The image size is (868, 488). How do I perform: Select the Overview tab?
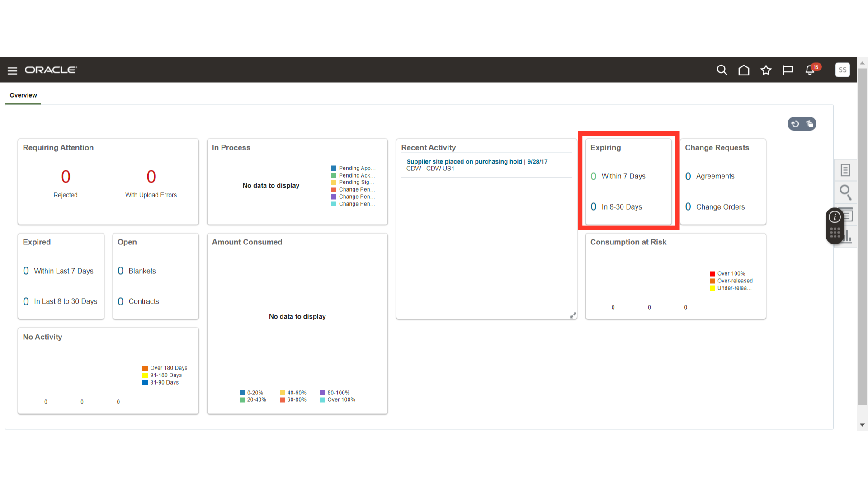tap(24, 95)
